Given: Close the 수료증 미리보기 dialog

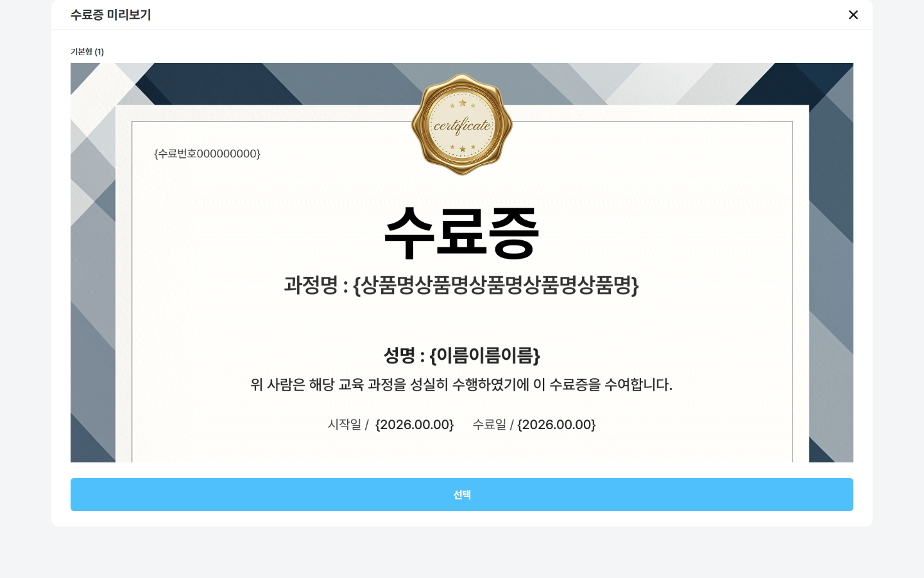Looking at the screenshot, I should [853, 15].
